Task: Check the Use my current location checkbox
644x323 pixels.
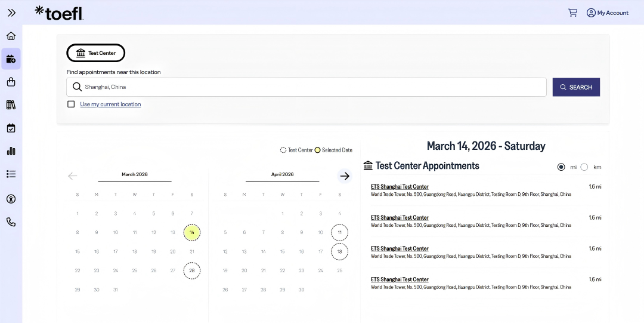Action: (71, 104)
